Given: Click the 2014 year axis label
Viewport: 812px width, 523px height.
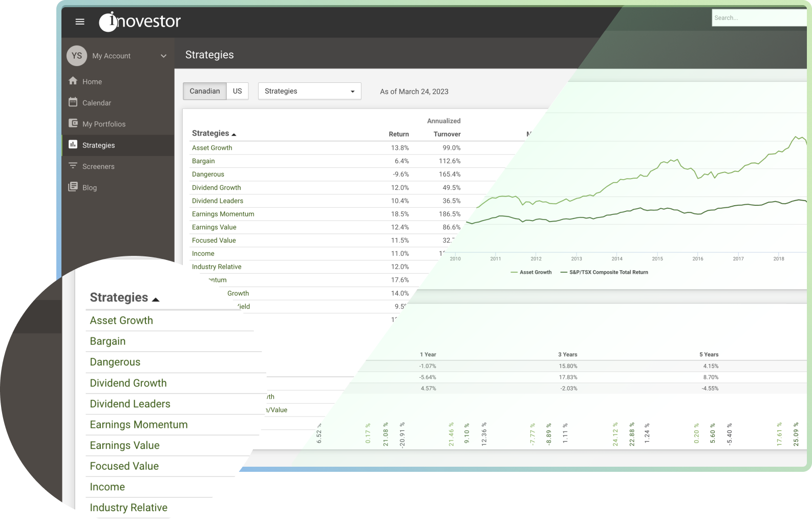Looking at the screenshot, I should pos(617,259).
